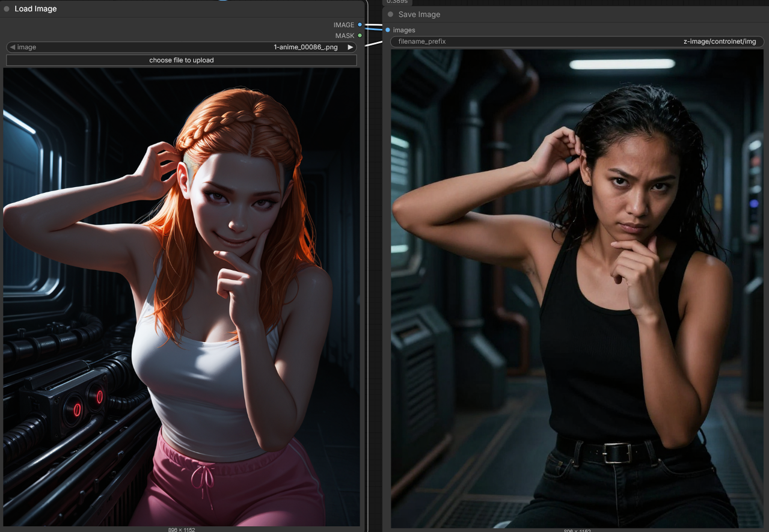Click the z-image/controlnet/img prefix value
Image resolution: width=769 pixels, height=532 pixels.
coord(719,41)
